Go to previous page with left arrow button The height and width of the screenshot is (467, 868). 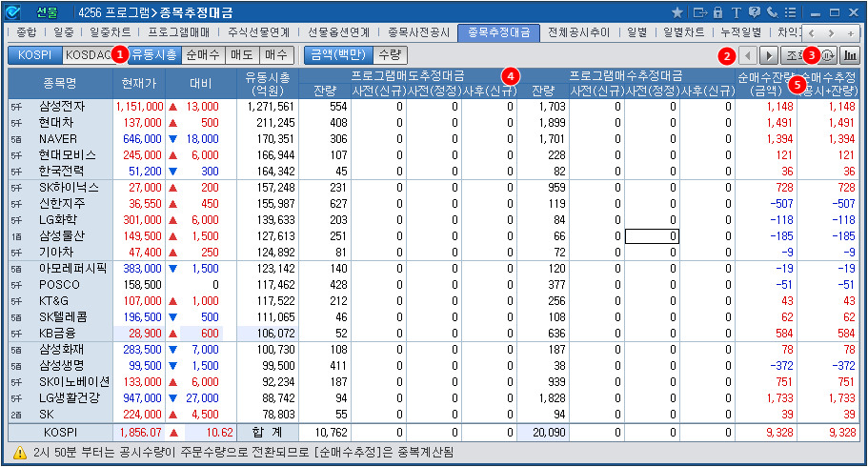(x=748, y=55)
